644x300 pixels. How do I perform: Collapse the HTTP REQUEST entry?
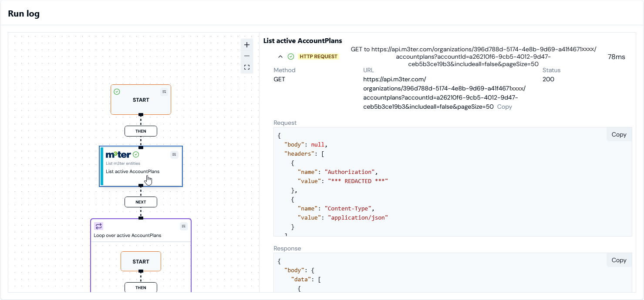pyautogui.click(x=280, y=57)
